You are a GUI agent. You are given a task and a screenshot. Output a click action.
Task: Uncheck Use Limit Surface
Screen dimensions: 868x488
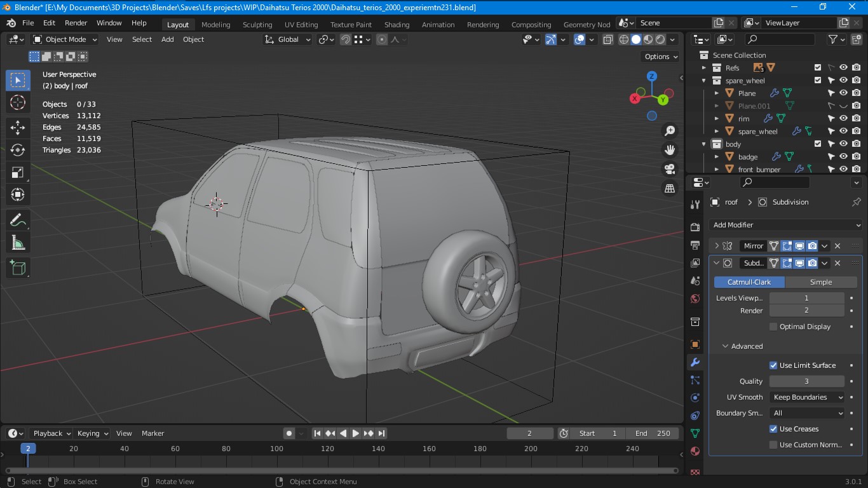773,365
